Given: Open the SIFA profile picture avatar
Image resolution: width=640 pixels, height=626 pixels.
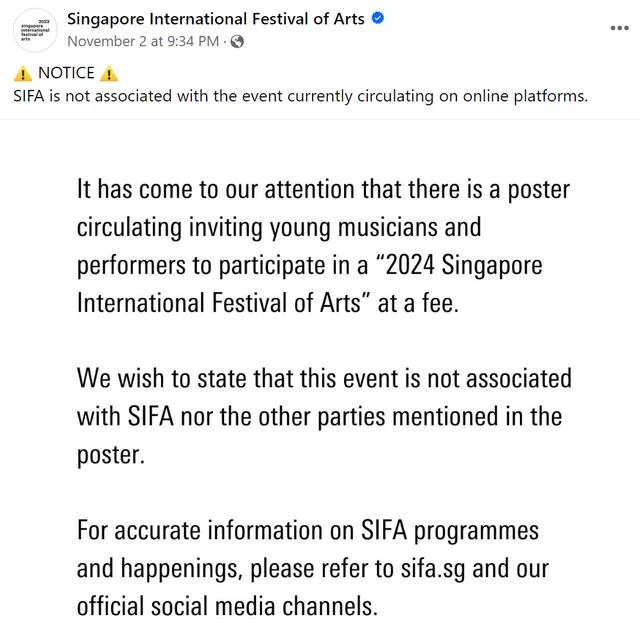Looking at the screenshot, I should (x=35, y=30).
